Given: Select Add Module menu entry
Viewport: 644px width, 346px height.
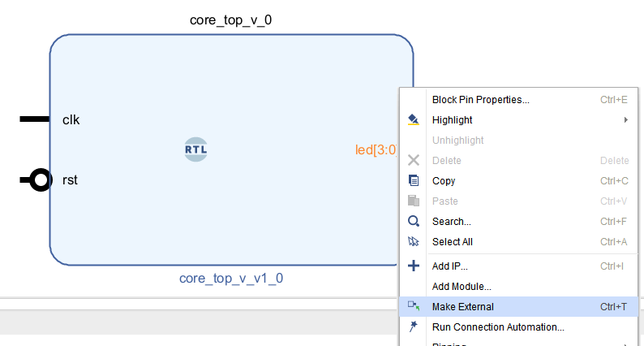Looking at the screenshot, I should pos(462,287).
